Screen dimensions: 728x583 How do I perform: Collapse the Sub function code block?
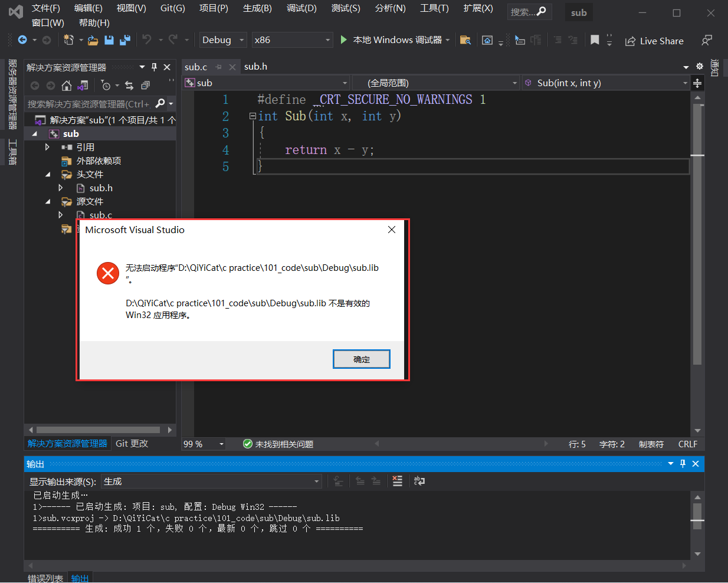click(252, 116)
